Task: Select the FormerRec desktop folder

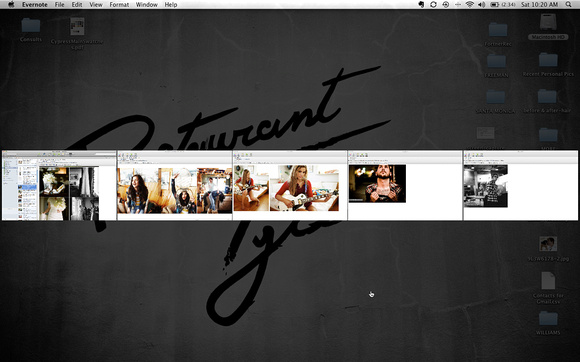Action: click(498, 34)
